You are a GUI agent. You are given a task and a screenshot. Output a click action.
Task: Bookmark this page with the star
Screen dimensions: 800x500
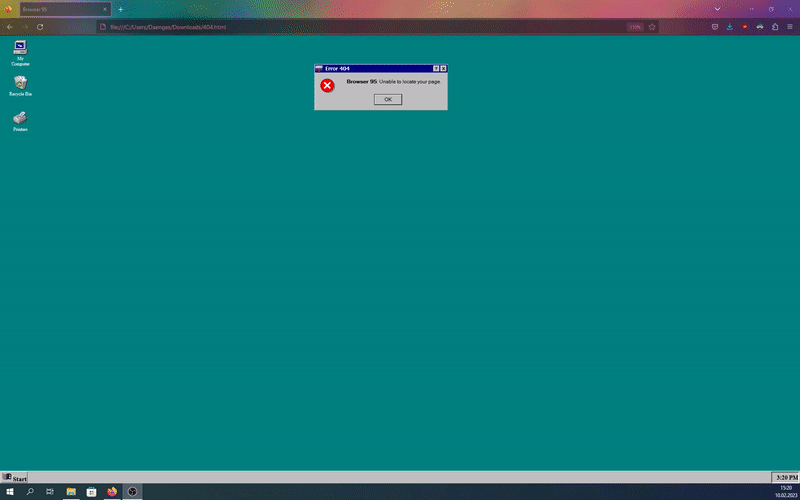pos(652,27)
